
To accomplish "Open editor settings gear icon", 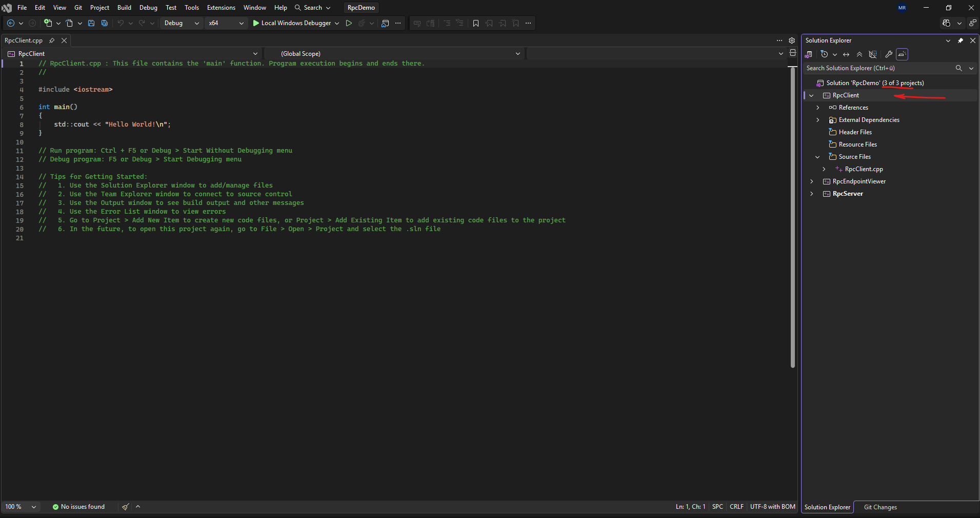I will pyautogui.click(x=792, y=40).
